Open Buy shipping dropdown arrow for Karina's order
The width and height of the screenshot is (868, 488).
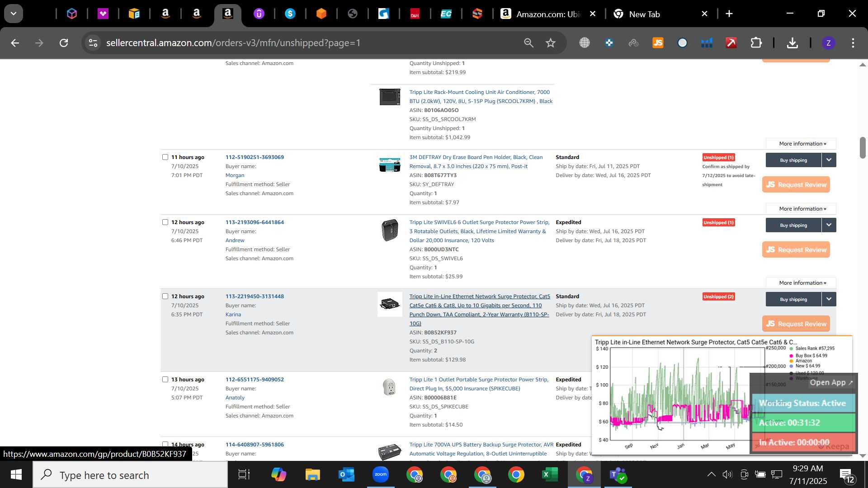tap(829, 299)
